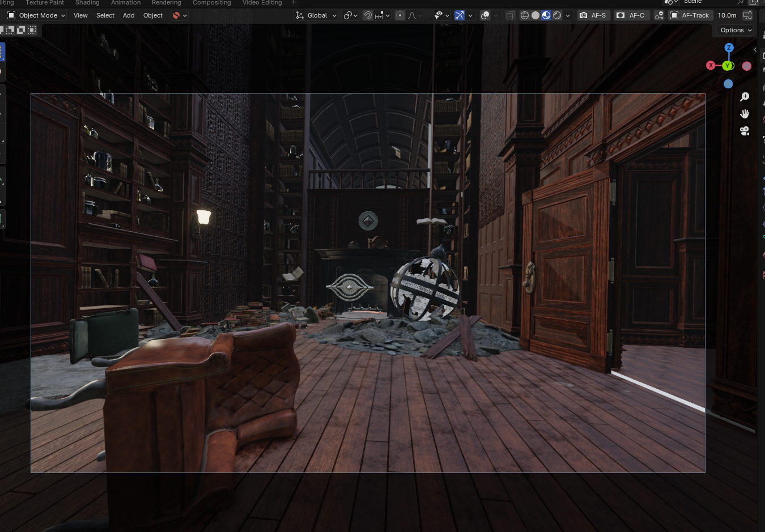Switch to rendered viewport shading
This screenshot has width=765, height=532.
[x=557, y=15]
